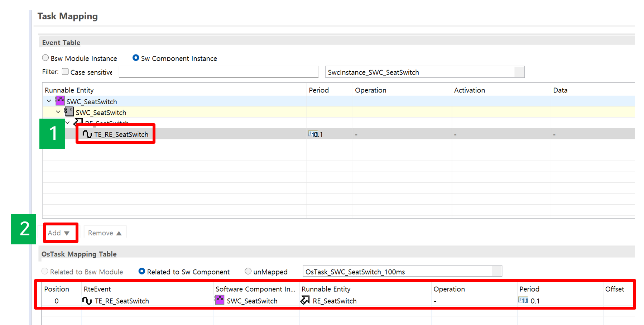Select the Bsw Module Instance radio button
Viewport: 644px width, 325px height.
[45, 58]
